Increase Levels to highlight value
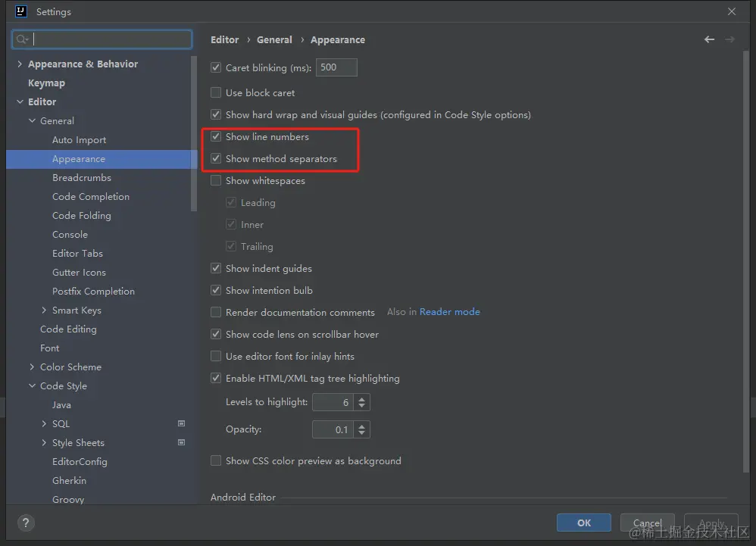The width and height of the screenshot is (756, 546). click(361, 398)
